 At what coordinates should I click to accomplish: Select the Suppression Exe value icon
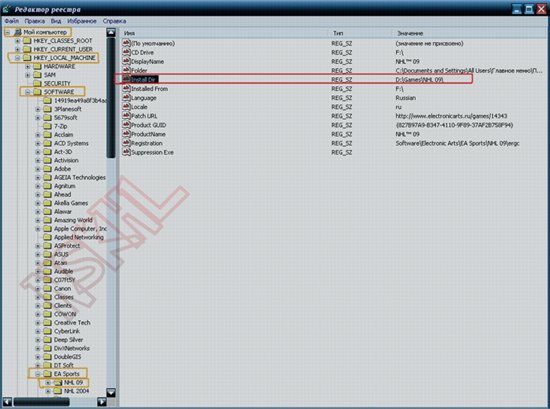pyautogui.click(x=126, y=152)
